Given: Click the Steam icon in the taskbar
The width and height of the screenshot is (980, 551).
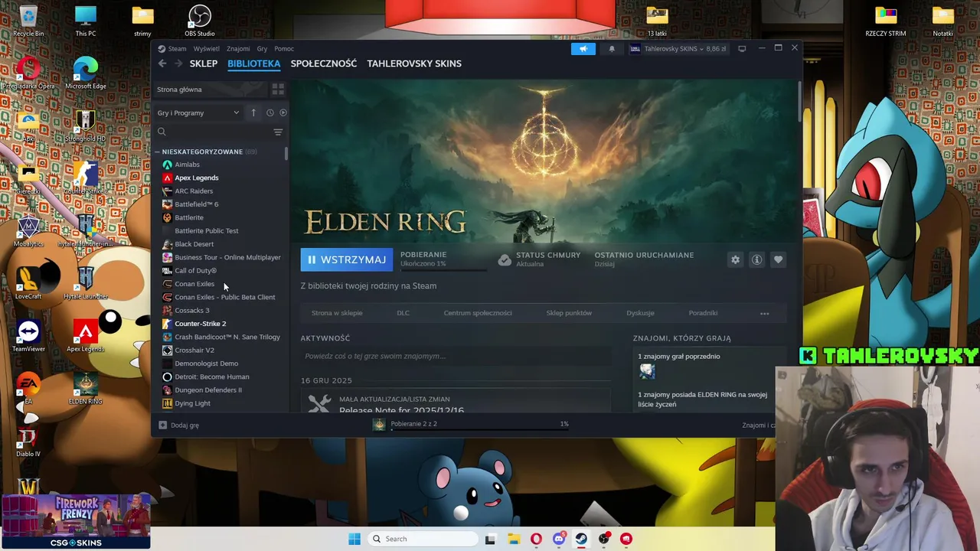Looking at the screenshot, I should [x=581, y=539].
